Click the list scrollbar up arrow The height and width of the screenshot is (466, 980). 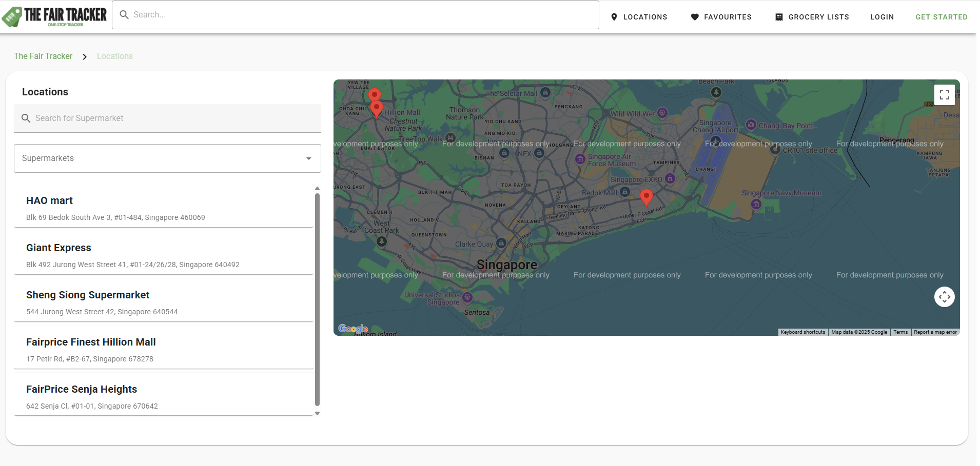[317, 189]
